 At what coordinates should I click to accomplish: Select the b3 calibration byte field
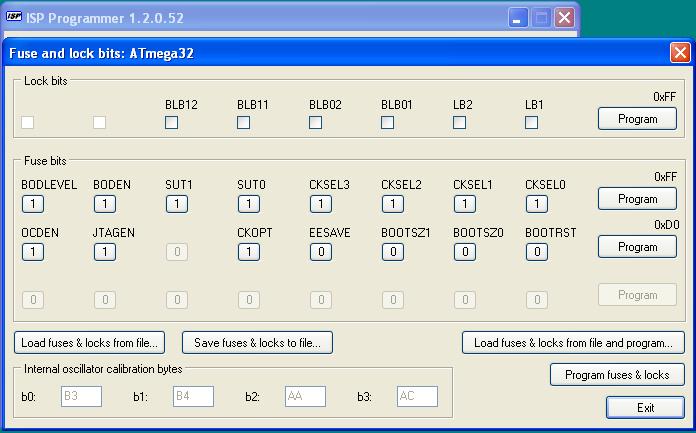[417, 396]
